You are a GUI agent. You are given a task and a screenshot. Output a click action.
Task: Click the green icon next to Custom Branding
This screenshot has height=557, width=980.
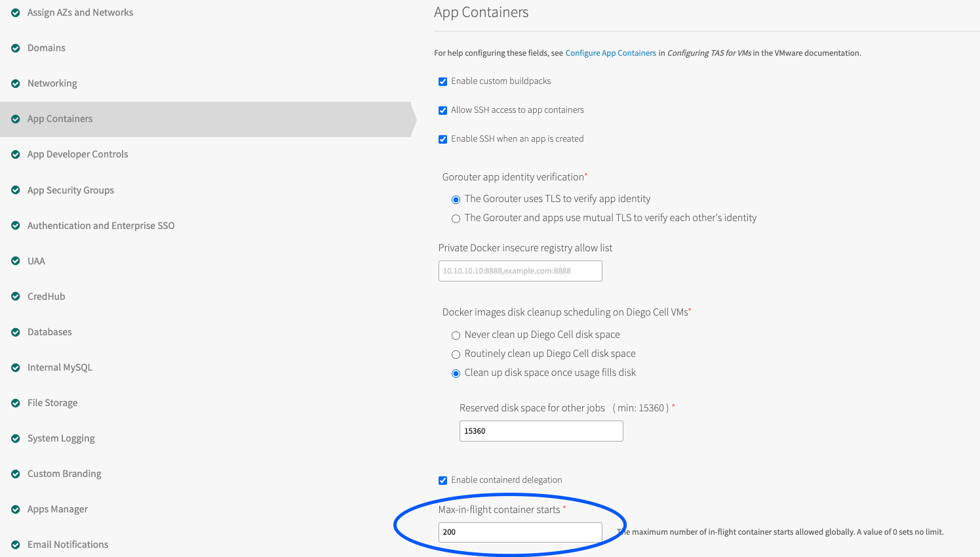pyautogui.click(x=16, y=474)
